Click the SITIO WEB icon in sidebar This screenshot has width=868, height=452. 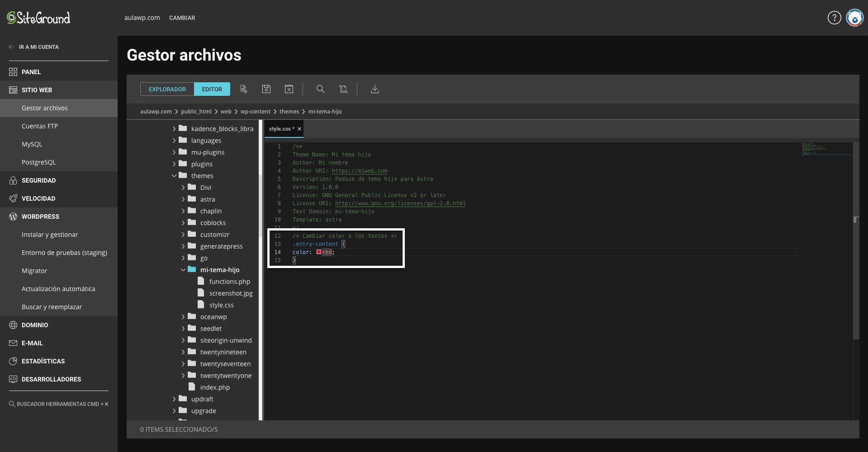(x=13, y=90)
